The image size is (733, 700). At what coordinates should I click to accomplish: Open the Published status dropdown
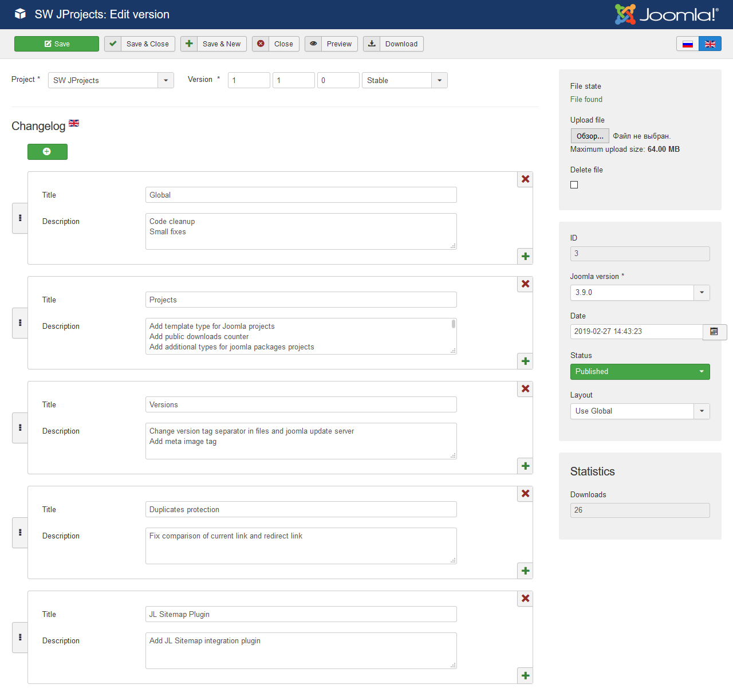[640, 372]
